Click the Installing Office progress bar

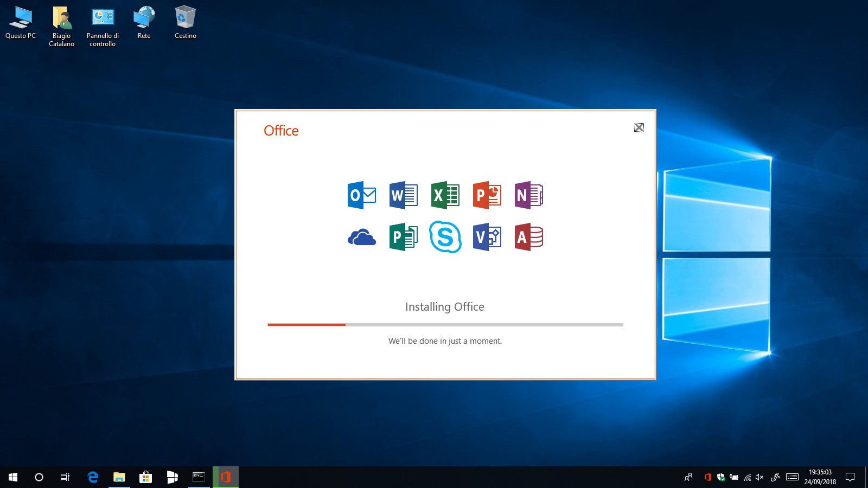click(445, 325)
